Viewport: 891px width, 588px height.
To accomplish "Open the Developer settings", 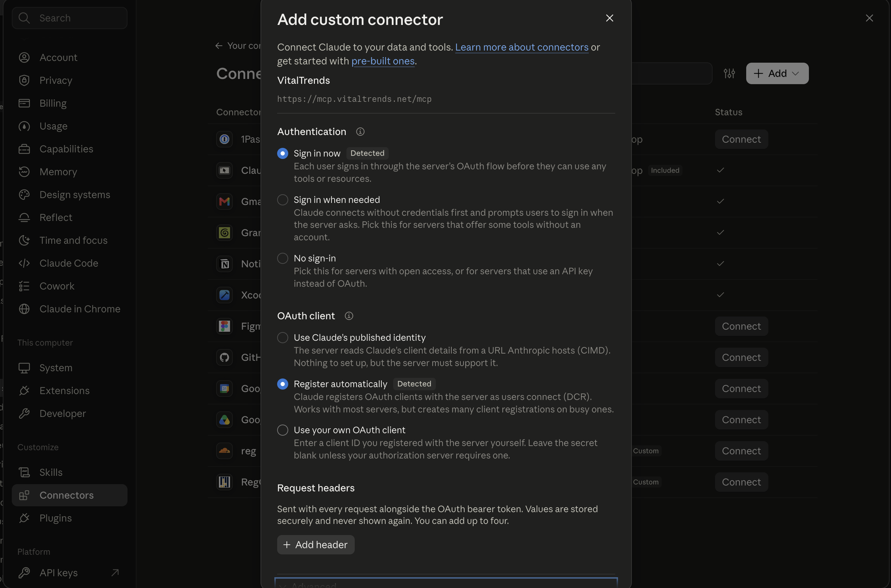I will point(69,413).
